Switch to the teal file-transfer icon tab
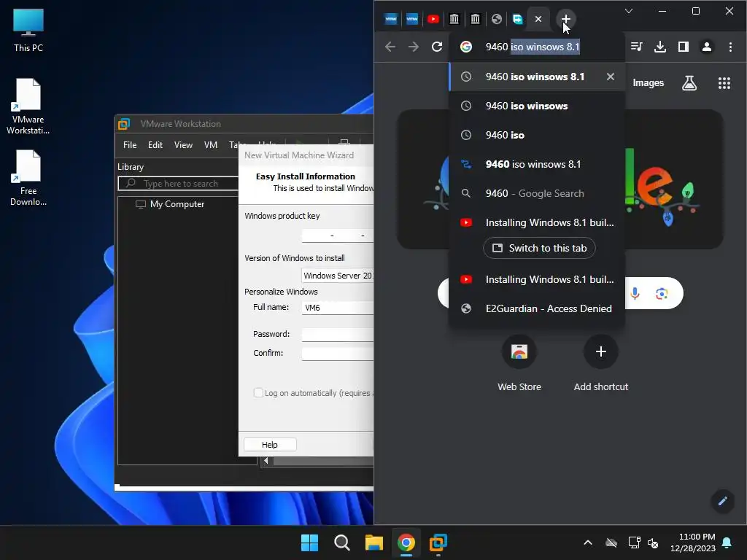The height and width of the screenshot is (560, 747). pyautogui.click(x=517, y=19)
